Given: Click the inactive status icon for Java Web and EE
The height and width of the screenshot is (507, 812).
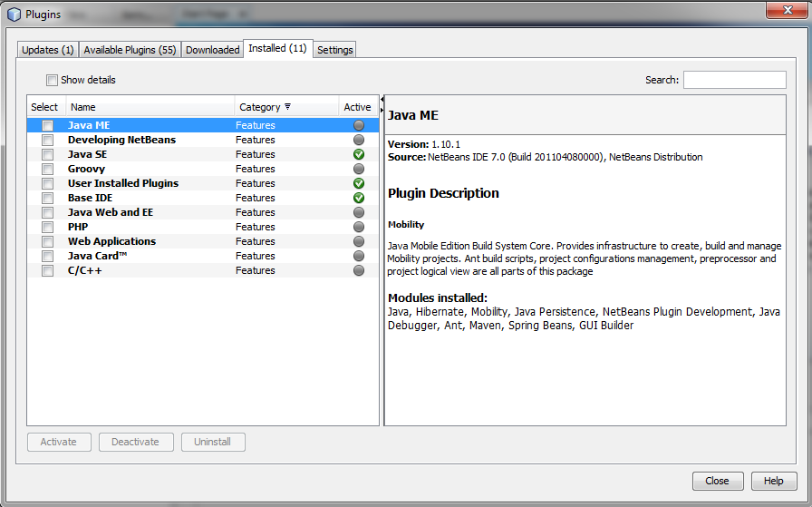Looking at the screenshot, I should [358, 212].
